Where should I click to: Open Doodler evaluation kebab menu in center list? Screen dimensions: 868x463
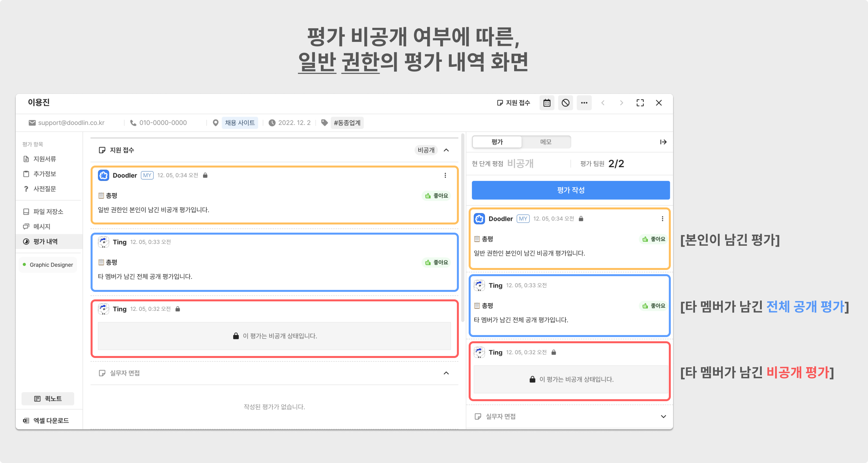point(445,175)
